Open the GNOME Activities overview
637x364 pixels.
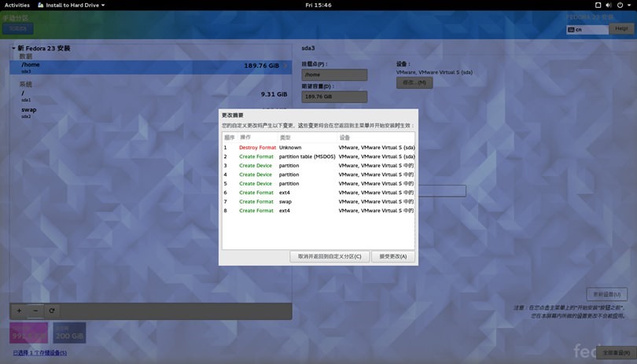coord(17,5)
